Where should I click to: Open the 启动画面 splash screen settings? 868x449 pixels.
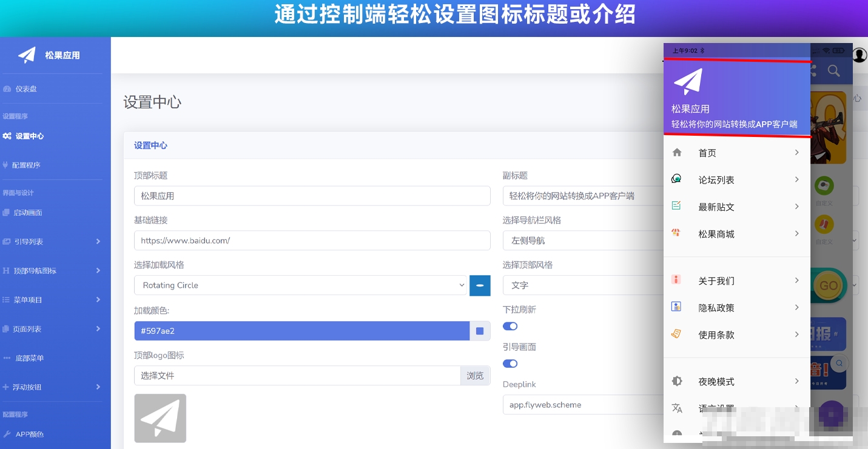[x=29, y=213]
